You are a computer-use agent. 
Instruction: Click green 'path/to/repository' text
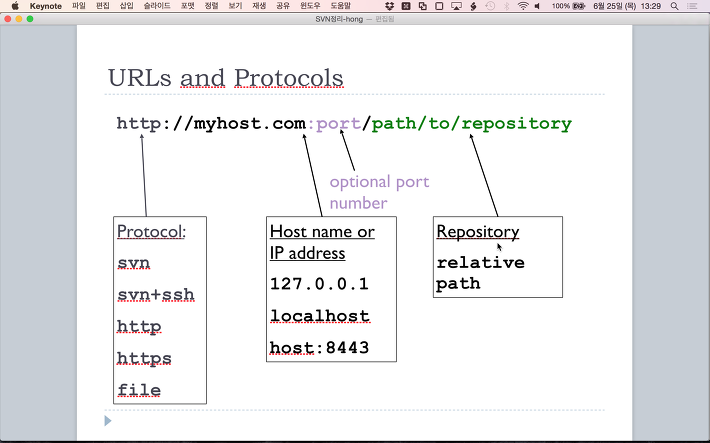click(x=472, y=123)
